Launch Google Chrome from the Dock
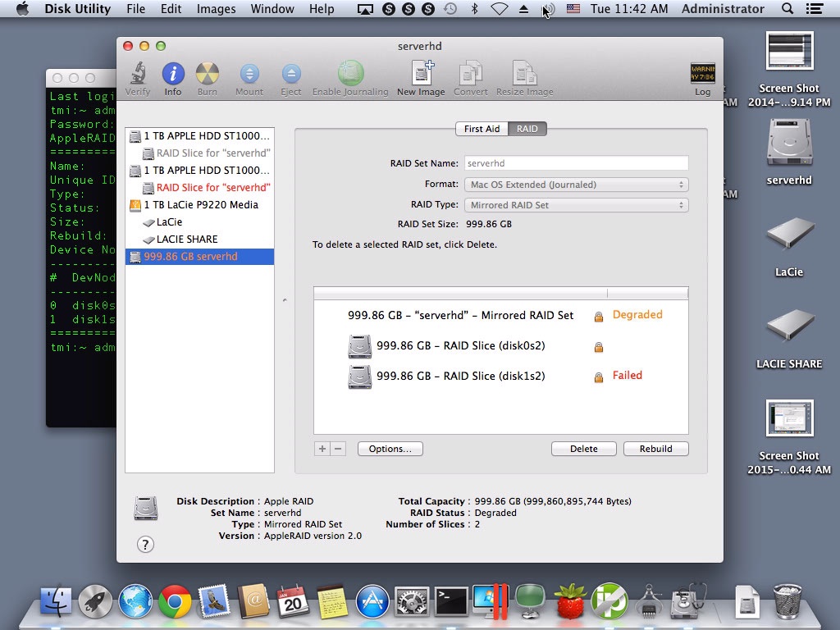 [x=175, y=601]
